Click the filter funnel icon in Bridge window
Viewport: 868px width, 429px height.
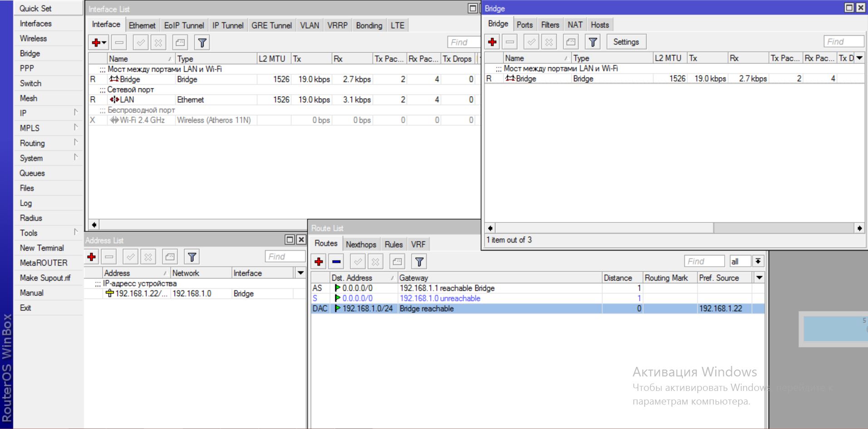tap(593, 42)
